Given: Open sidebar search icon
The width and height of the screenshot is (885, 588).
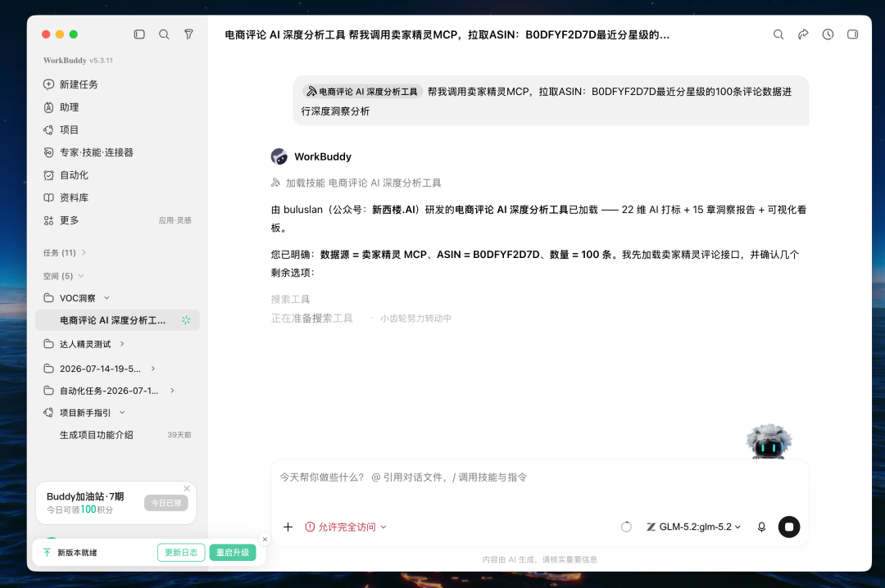Looking at the screenshot, I should (164, 34).
